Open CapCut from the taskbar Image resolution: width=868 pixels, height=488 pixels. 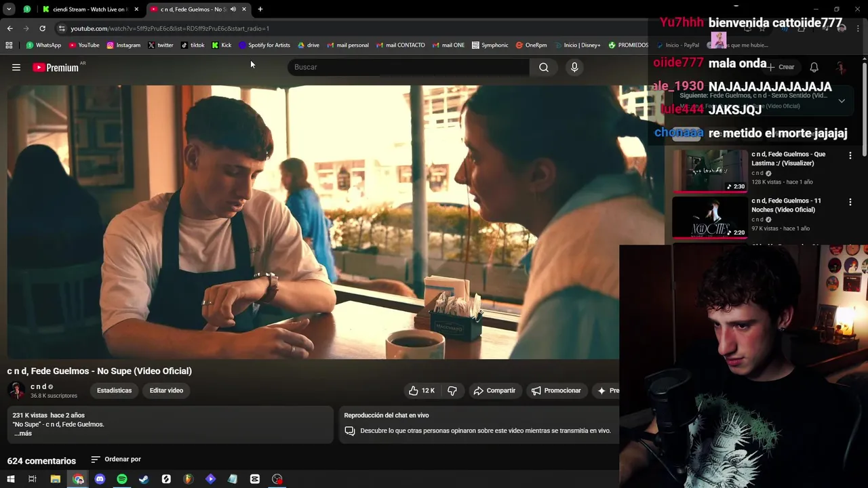pos(255,479)
